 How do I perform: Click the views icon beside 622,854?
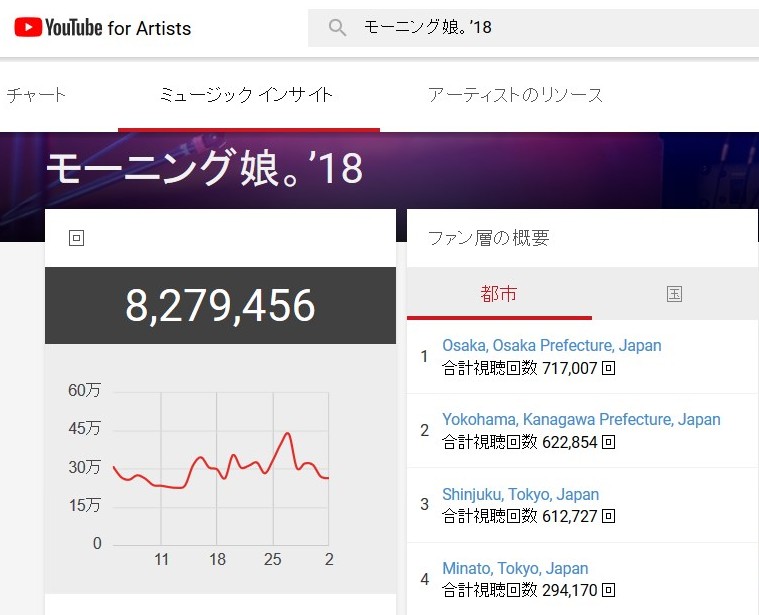coord(608,442)
